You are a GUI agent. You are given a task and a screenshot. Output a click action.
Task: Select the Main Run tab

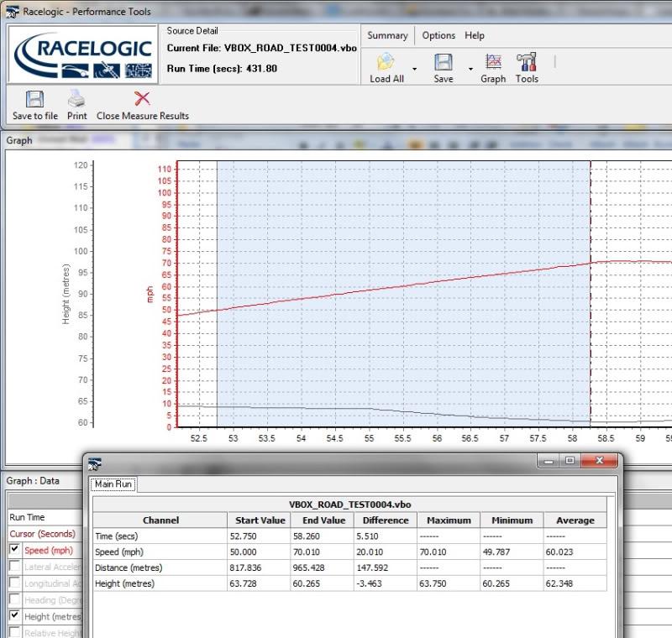pos(113,484)
